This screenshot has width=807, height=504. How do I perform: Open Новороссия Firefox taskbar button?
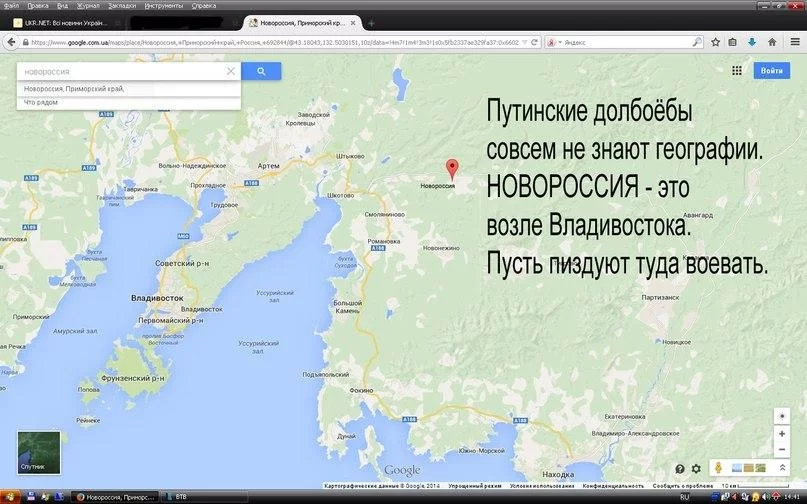click(x=114, y=497)
